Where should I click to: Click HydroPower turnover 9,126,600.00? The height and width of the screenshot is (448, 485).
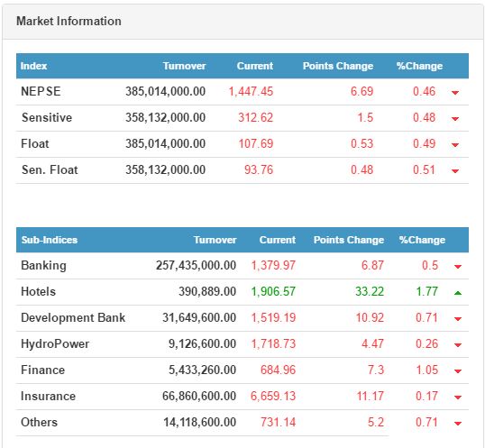(202, 344)
